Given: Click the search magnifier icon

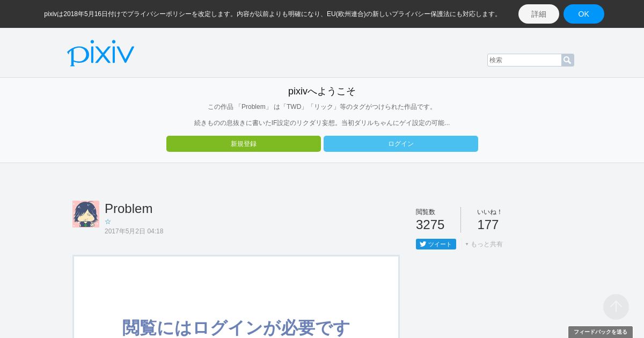Looking at the screenshot, I should (568, 60).
